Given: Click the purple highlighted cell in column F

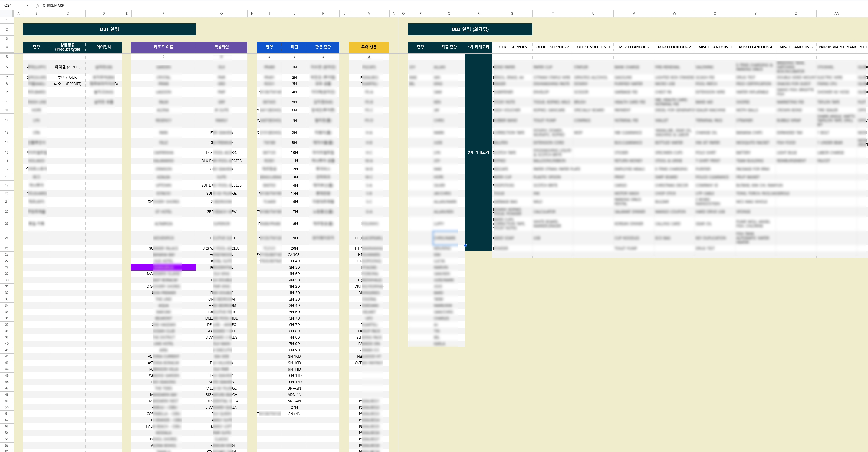Looking at the screenshot, I should pyautogui.click(x=163, y=268).
